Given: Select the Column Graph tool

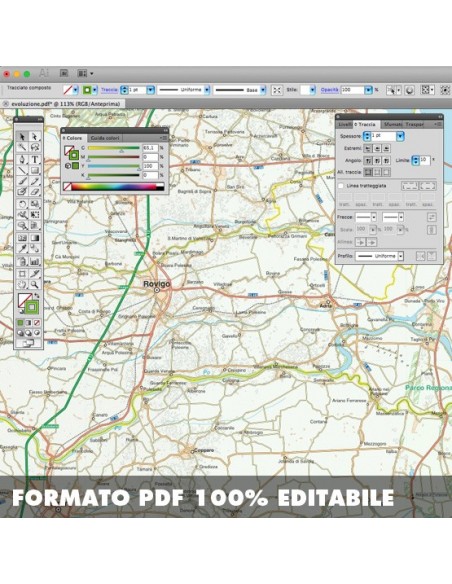Looking at the screenshot, I should click(x=35, y=261).
